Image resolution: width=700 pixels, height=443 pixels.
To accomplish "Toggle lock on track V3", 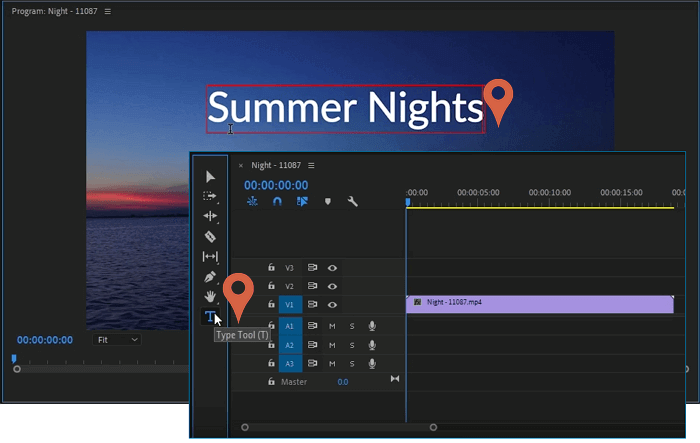I will coord(271,267).
